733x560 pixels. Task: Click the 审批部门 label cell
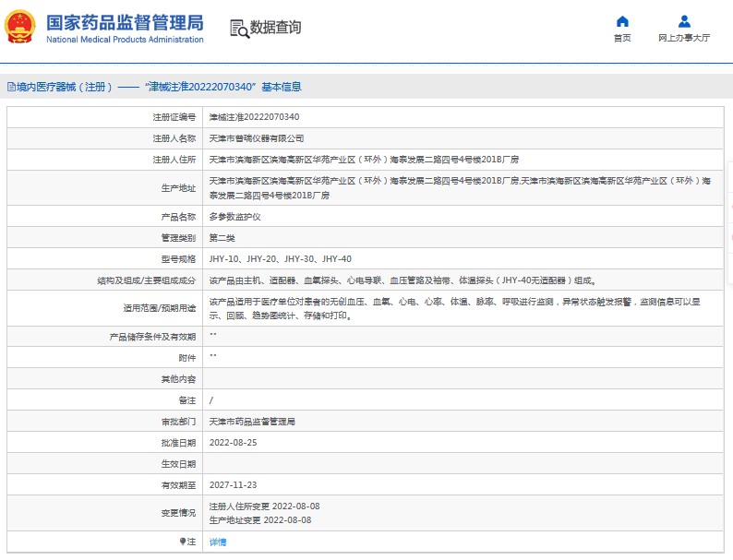[x=104, y=422]
